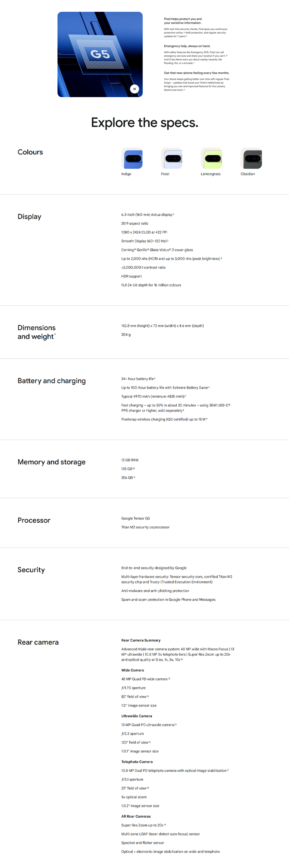Select the Obsidian phone colour swatch
This screenshot has width=289, height=868.
[251, 158]
